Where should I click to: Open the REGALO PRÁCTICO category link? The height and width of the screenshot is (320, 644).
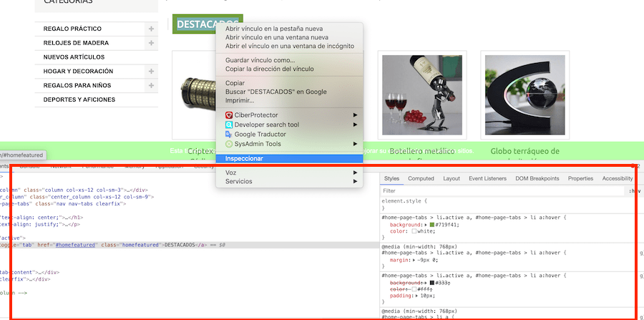(72, 29)
